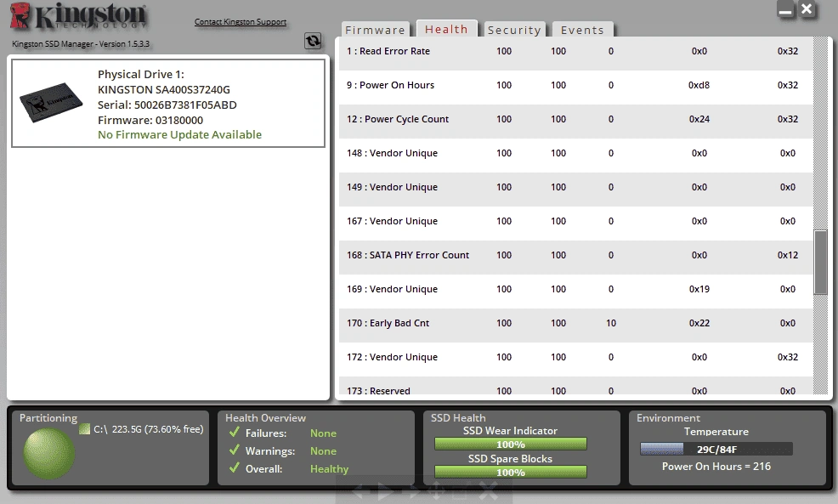Open the Contact Kingston Support link
The width and height of the screenshot is (838, 504).
click(x=241, y=22)
